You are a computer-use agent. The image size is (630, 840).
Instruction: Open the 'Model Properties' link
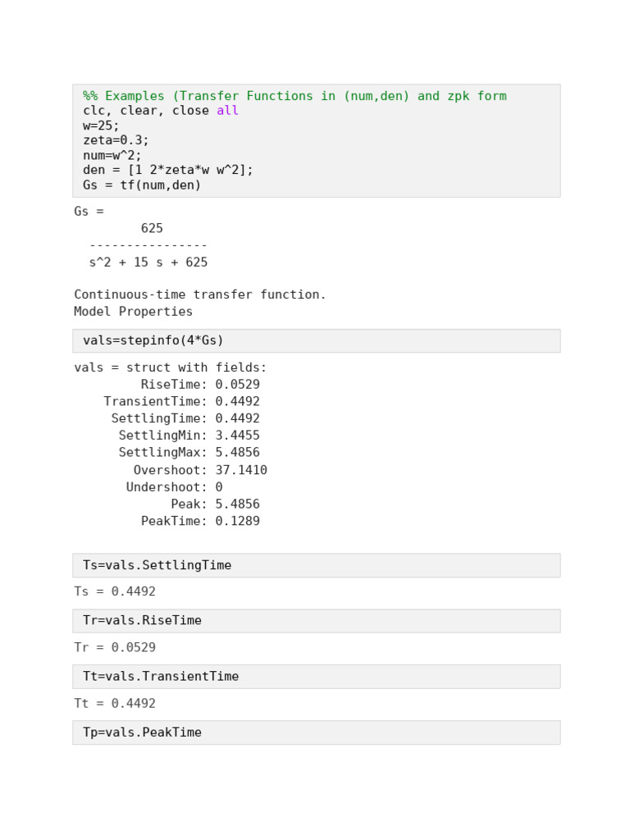coord(133,311)
